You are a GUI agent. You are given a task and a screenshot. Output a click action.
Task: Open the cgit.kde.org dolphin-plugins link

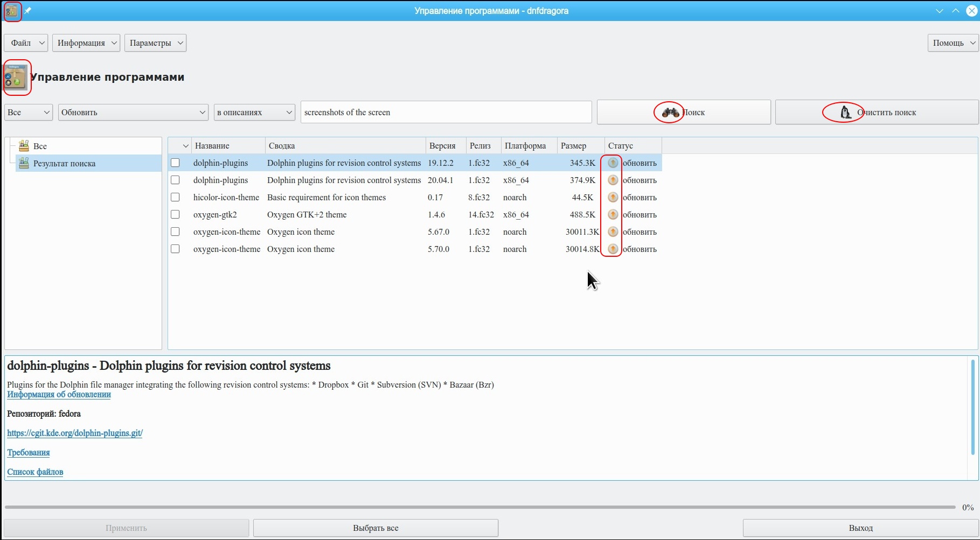pos(75,433)
